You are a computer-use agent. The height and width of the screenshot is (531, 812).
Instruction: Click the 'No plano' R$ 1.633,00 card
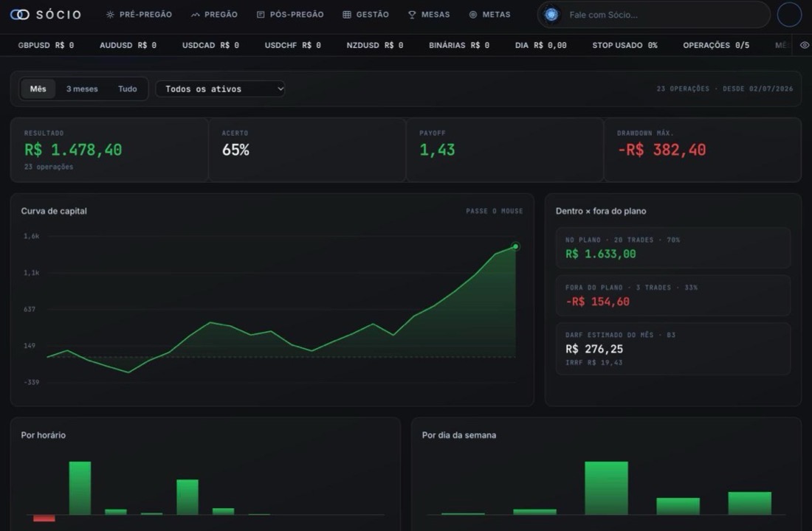point(673,248)
